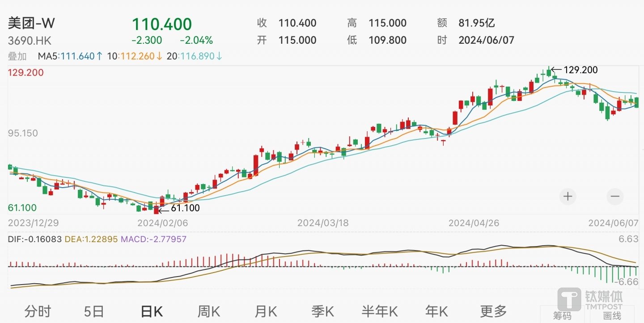Click the MACD lower scale value -6.66
644x323 pixels.
(626, 281)
